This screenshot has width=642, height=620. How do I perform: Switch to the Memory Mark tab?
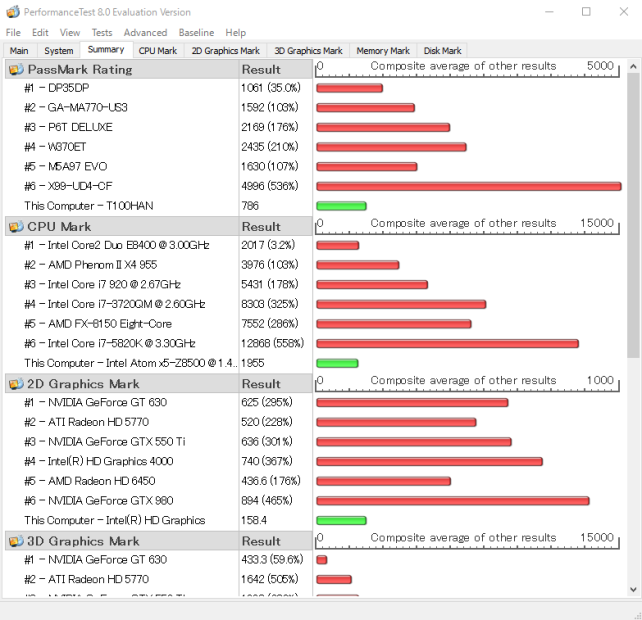click(x=383, y=51)
